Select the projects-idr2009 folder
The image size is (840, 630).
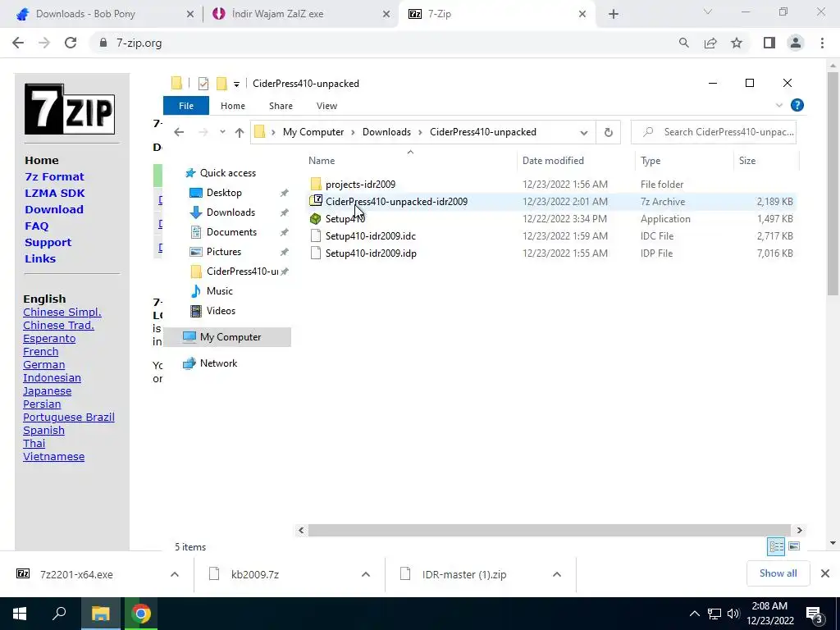(x=360, y=185)
